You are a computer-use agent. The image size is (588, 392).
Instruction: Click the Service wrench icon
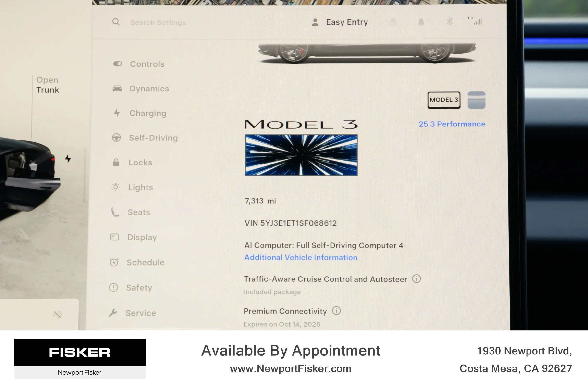coord(113,313)
